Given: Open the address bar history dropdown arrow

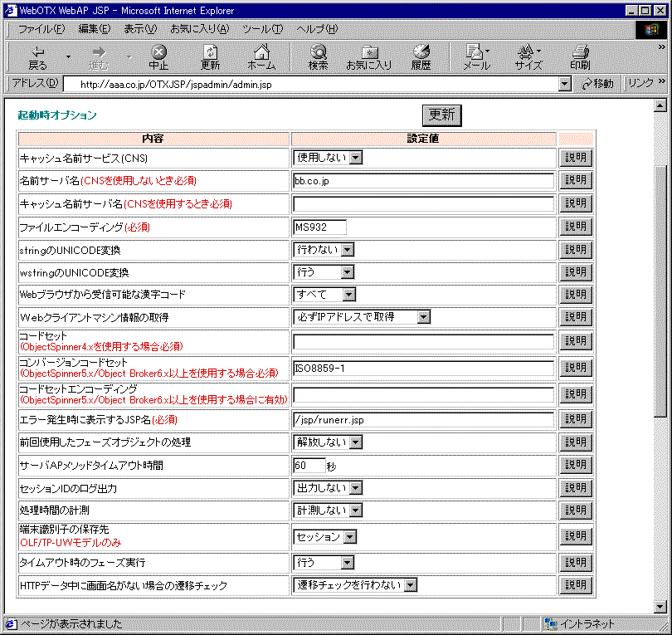Looking at the screenshot, I should 564,83.
